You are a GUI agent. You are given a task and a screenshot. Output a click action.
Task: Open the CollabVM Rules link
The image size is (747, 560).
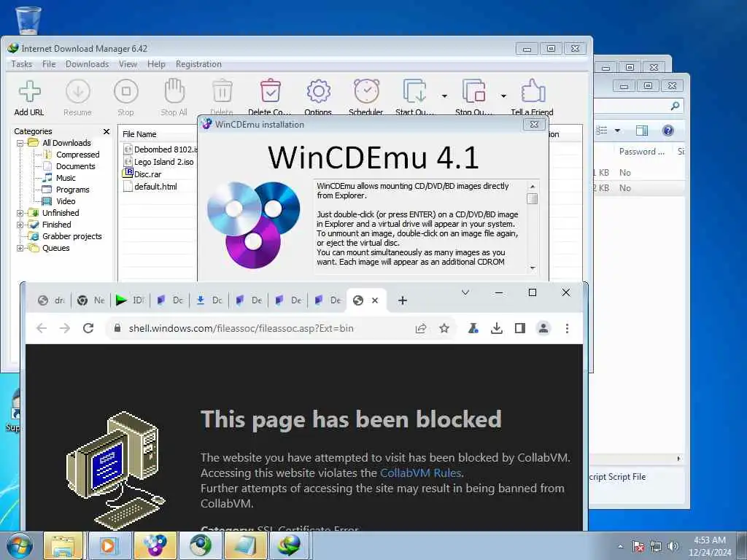[421, 472]
